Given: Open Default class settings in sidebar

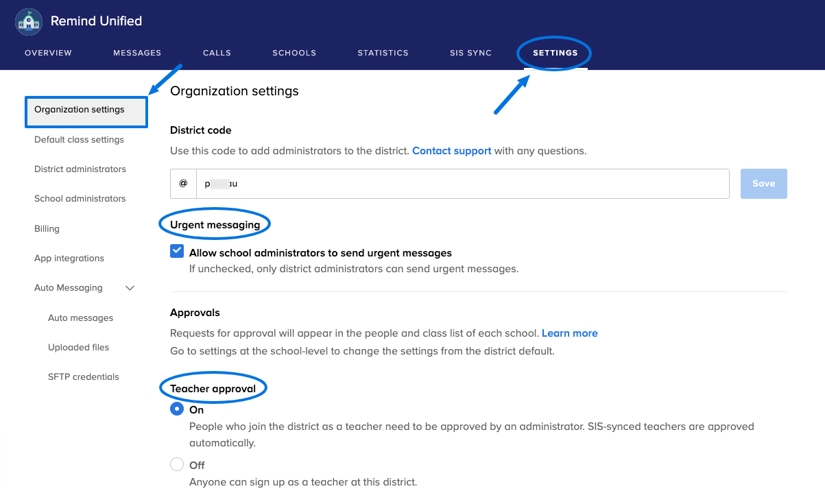Looking at the screenshot, I should [x=79, y=140].
